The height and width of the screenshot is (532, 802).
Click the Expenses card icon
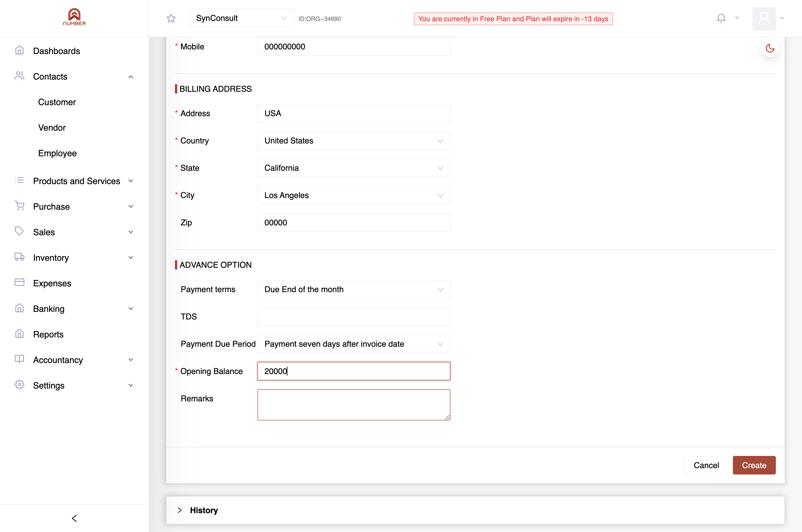[19, 283]
